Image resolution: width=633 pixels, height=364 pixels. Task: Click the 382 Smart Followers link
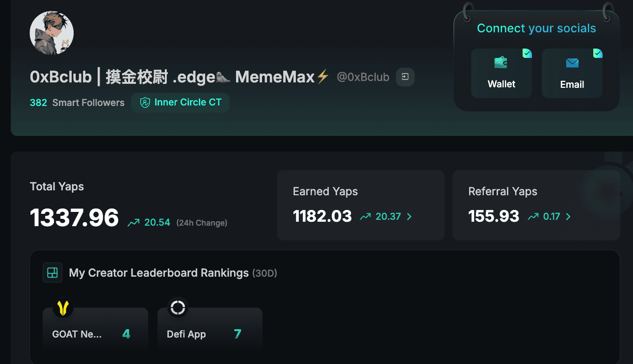coord(77,103)
